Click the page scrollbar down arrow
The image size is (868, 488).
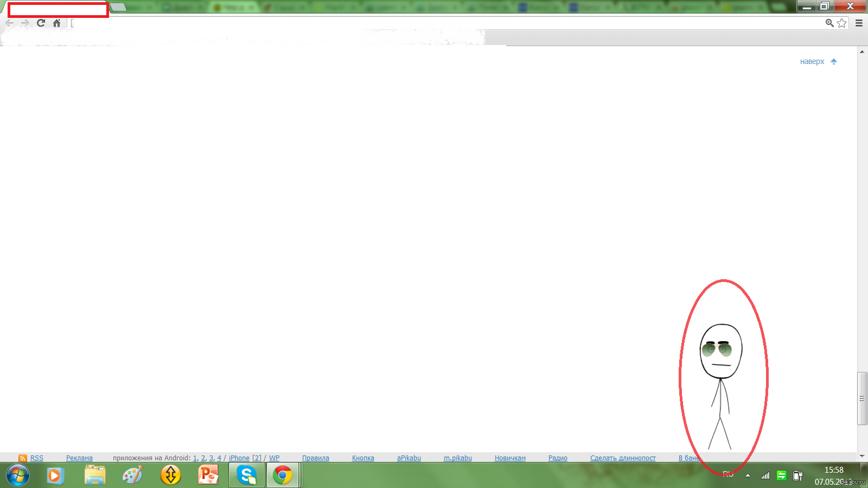[862, 457]
